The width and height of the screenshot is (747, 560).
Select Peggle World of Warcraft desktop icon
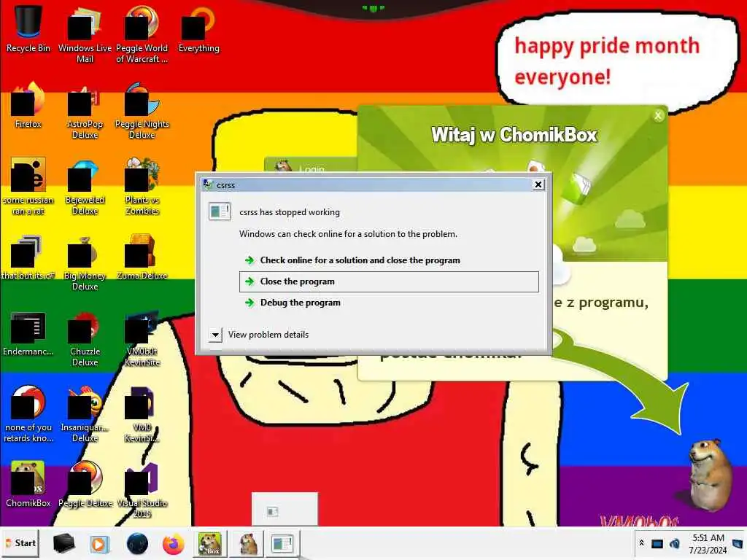pos(142,34)
